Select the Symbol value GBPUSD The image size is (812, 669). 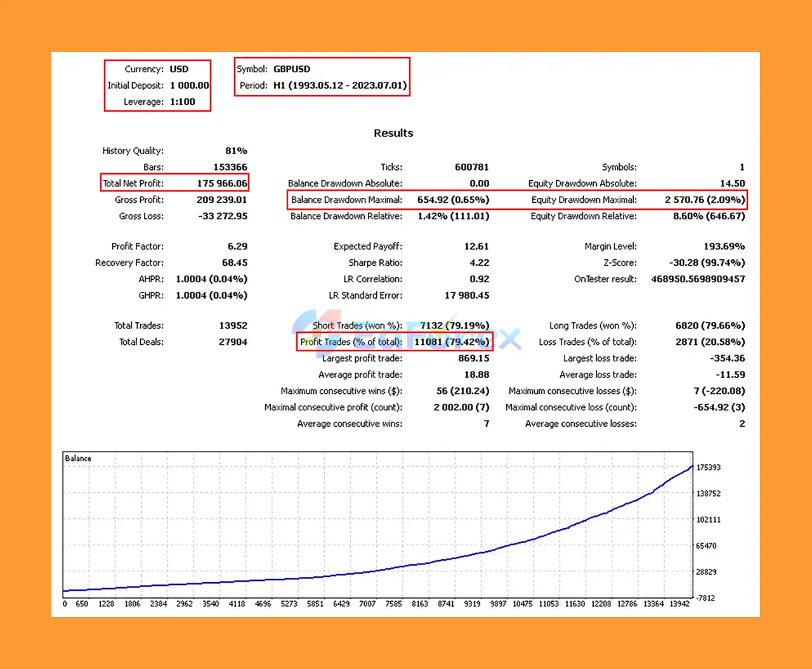point(292,69)
